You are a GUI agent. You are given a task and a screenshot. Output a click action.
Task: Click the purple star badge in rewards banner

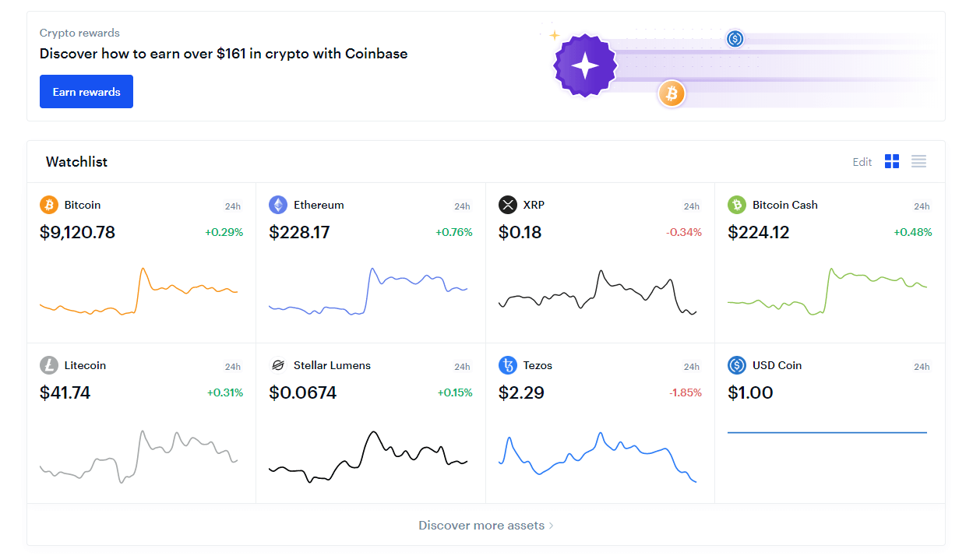[584, 65]
